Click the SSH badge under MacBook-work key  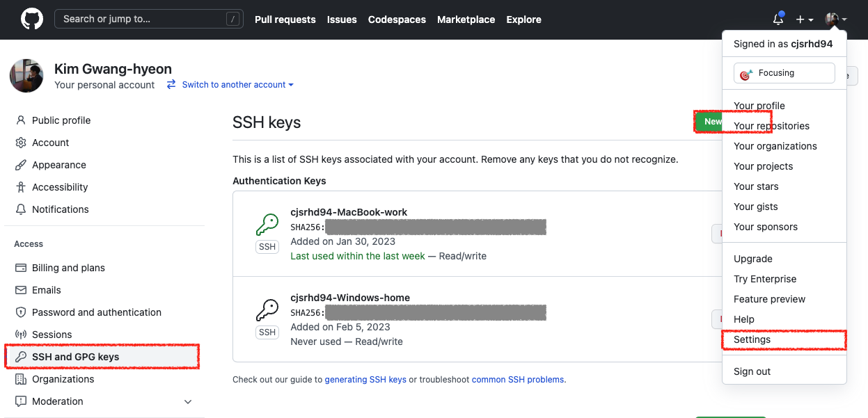[x=267, y=247]
